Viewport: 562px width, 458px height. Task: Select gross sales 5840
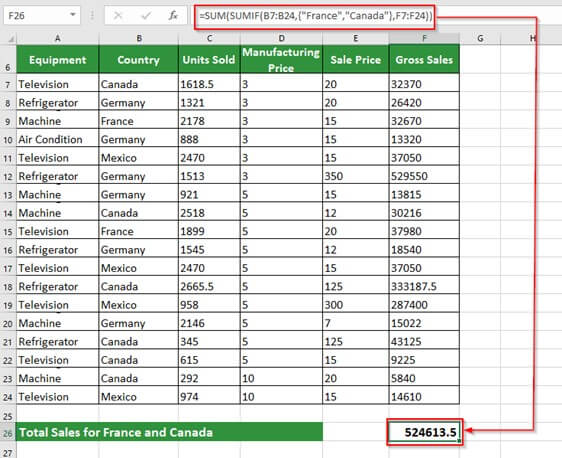tap(424, 378)
